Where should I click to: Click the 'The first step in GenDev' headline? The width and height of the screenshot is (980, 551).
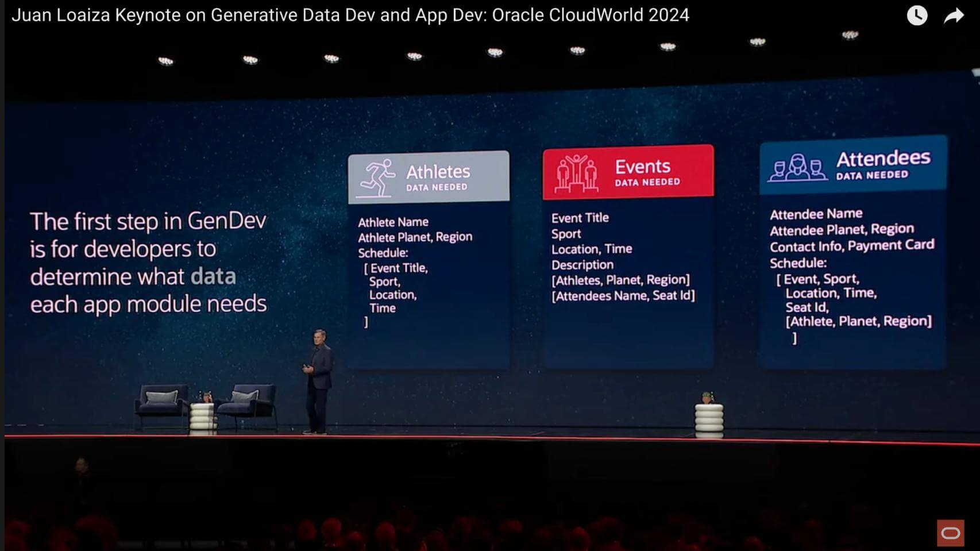[148, 221]
